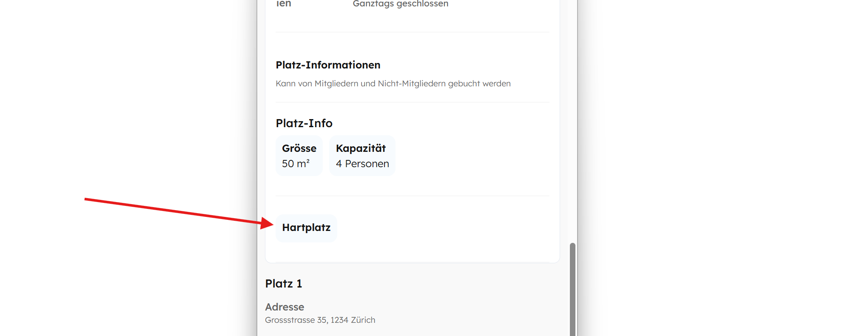This screenshot has width=868, height=336.
Task: Open the Grossstrasse 35, 1234 Zürich address
Action: coord(320,320)
